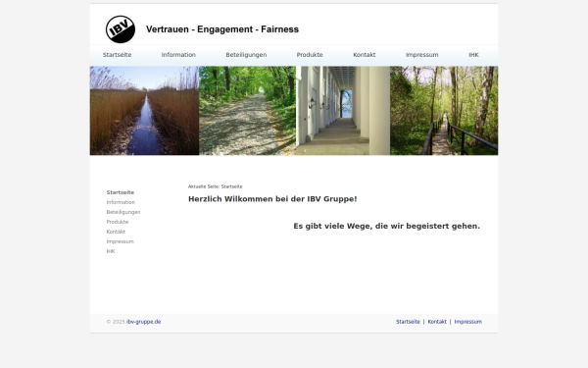Click the white colonnade corridor photo
Image resolution: width=588 pixels, height=368 pixels.
343,111
